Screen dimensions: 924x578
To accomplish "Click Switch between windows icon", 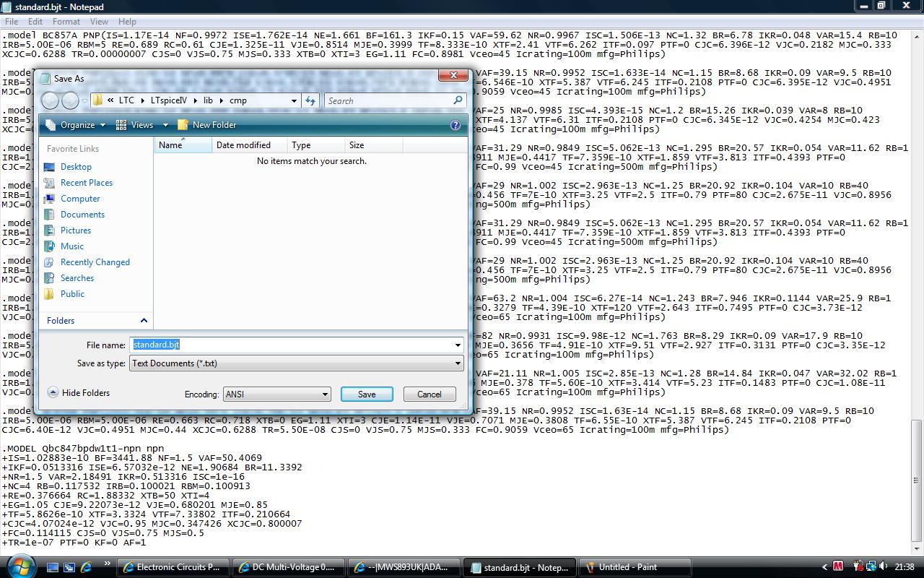I will pyautogui.click(x=69, y=567).
